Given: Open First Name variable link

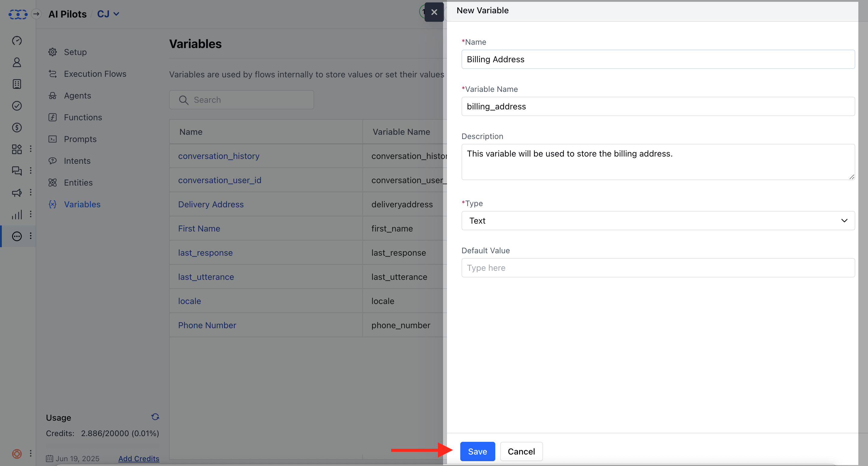Looking at the screenshot, I should coord(199,228).
